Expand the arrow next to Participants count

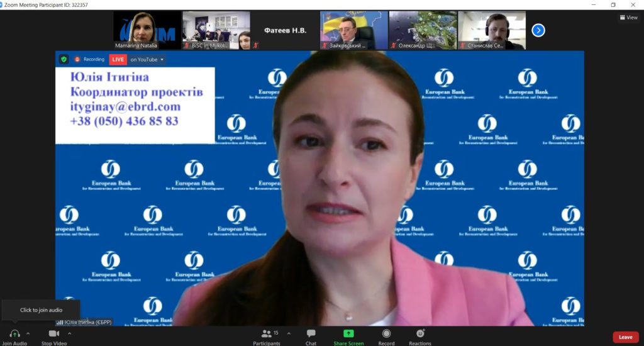pyautogui.click(x=289, y=333)
